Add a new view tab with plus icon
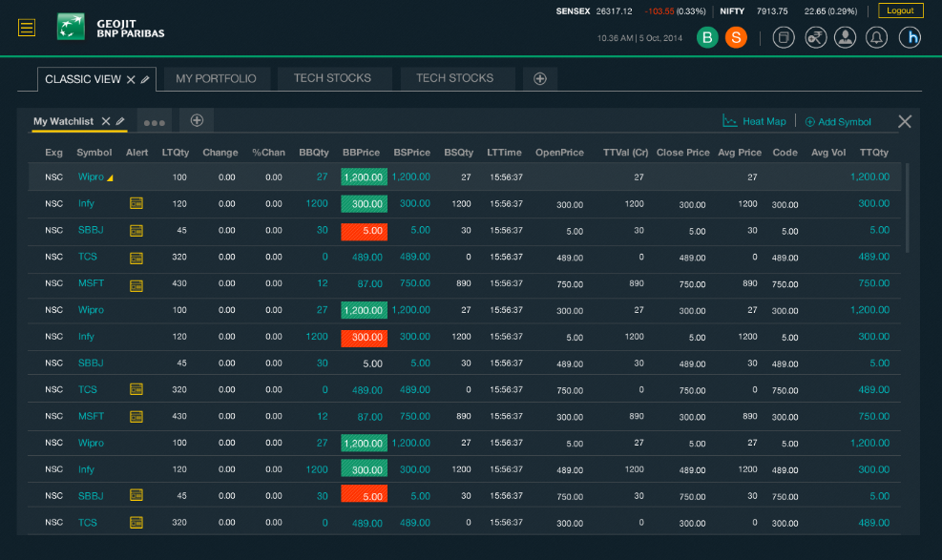Viewport: 942px width, 560px height. 540,79
